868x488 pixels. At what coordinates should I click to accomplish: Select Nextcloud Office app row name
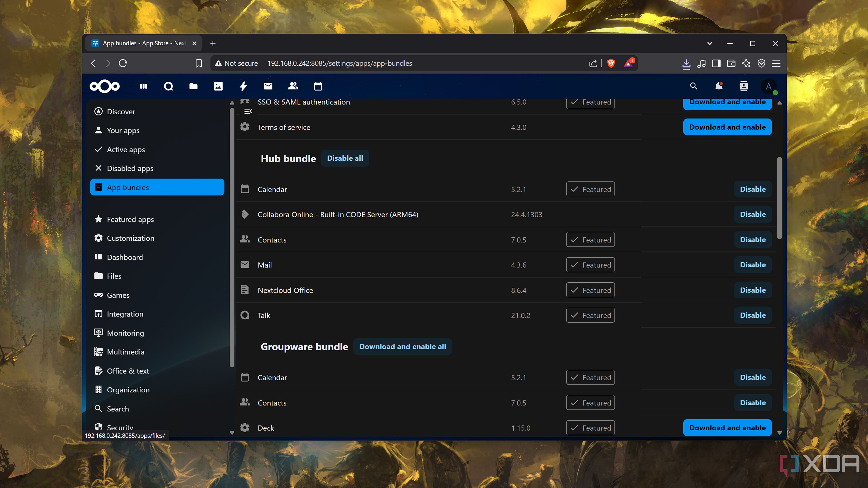pos(285,290)
